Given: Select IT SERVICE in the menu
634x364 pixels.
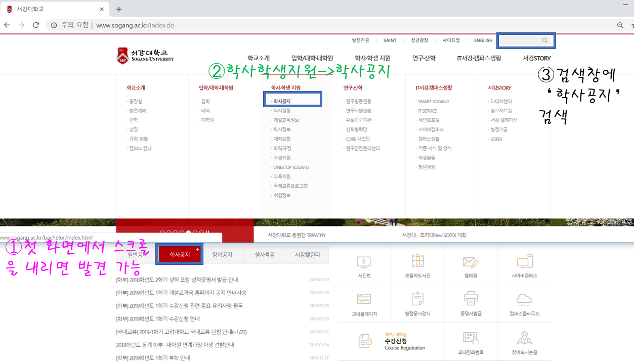Looking at the screenshot, I should point(427,111).
